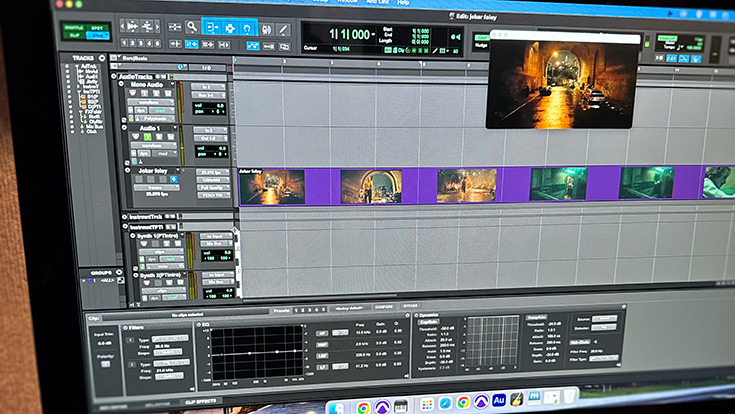The width and height of the screenshot is (735, 414).
Task: Click the Input Trim 0.0 dB field
Action: pos(104,343)
